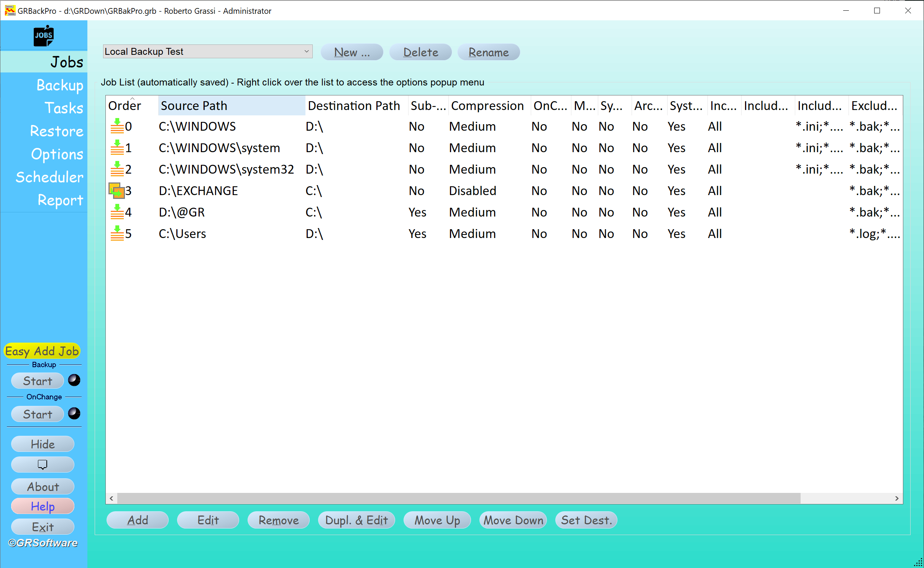924x568 pixels.
Task: Click the Add job button
Action: 138,520
